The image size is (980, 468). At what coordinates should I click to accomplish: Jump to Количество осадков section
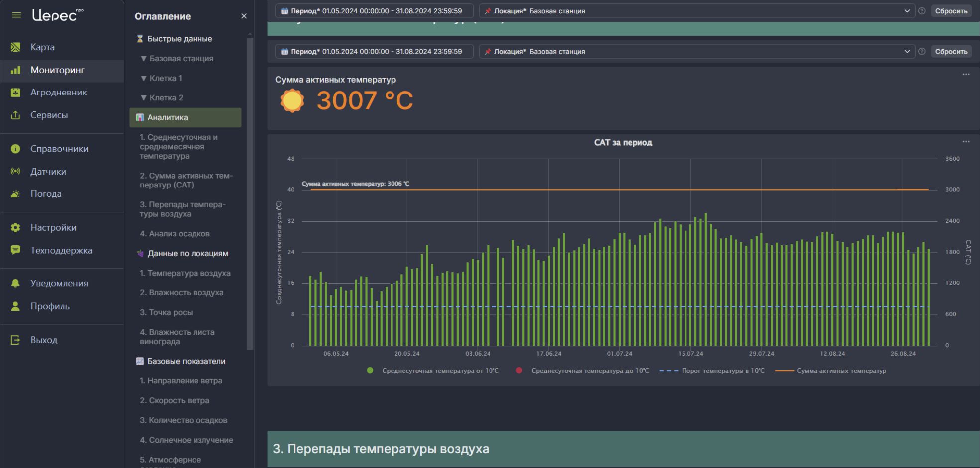pos(184,421)
